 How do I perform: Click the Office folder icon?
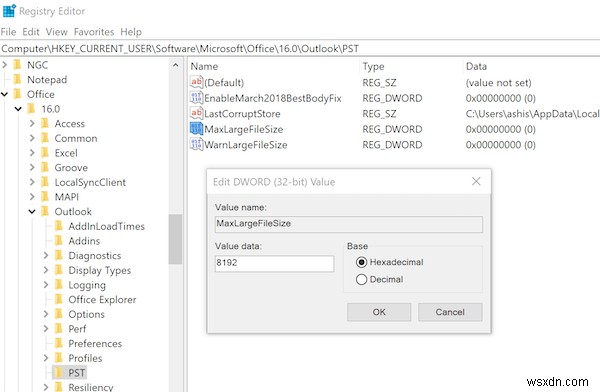point(18,94)
